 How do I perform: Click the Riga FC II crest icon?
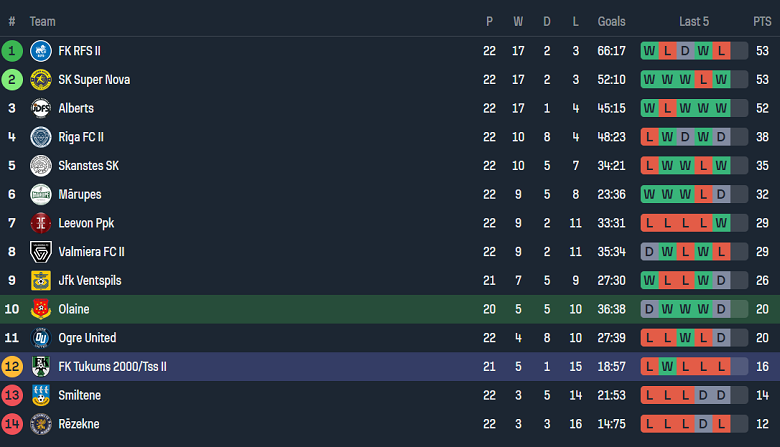pyautogui.click(x=41, y=137)
